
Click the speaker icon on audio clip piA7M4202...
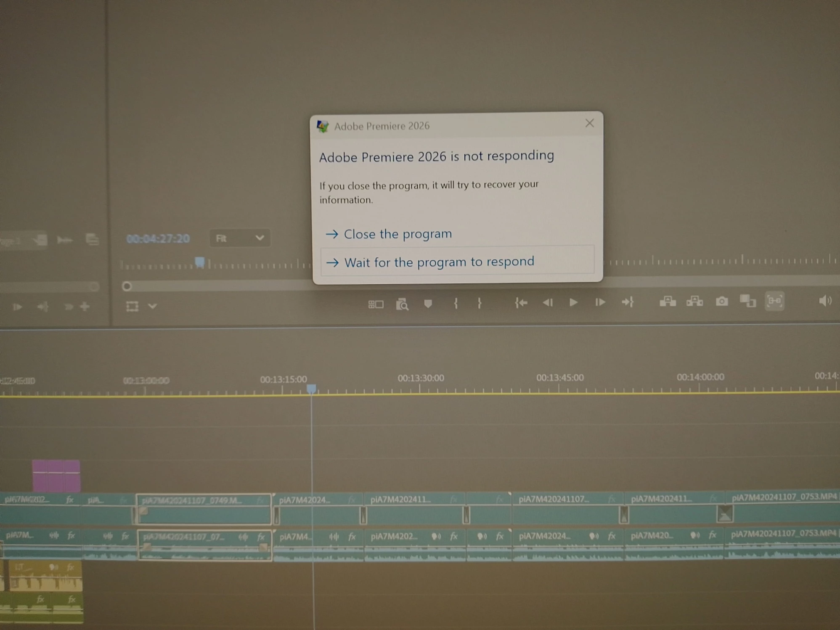pyautogui.click(x=436, y=536)
